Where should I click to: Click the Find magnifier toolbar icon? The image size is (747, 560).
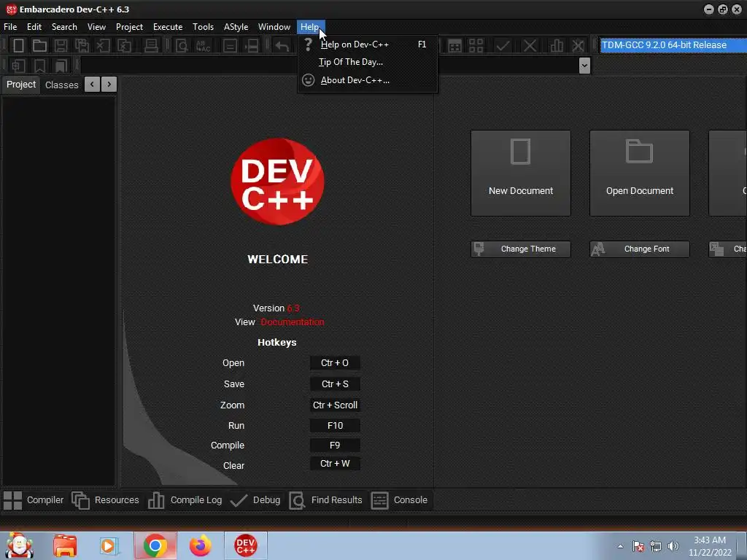click(182, 46)
